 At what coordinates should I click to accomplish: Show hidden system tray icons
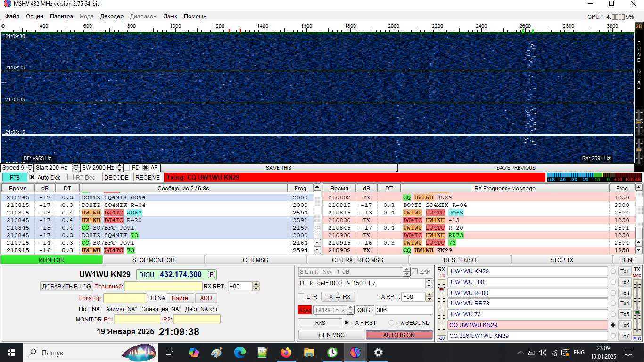(520, 353)
